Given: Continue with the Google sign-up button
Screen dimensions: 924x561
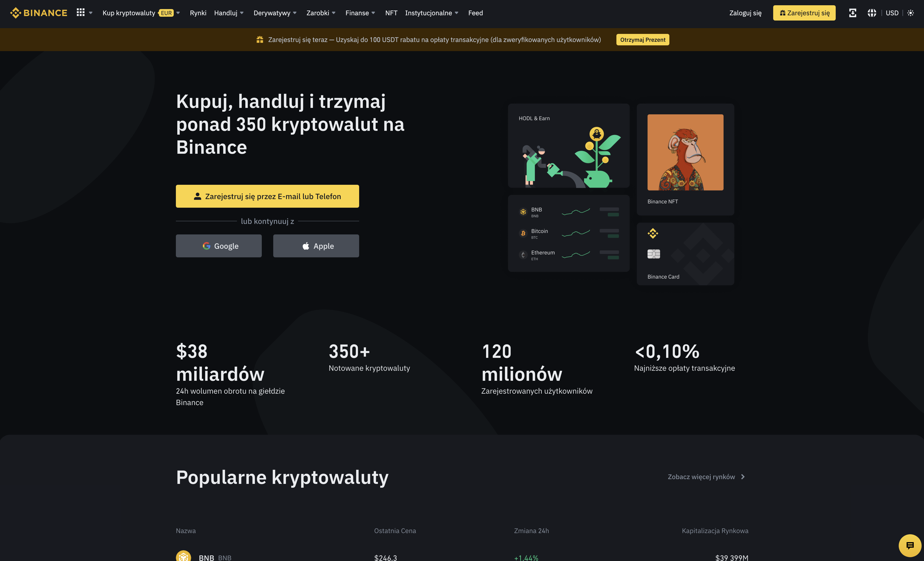Looking at the screenshot, I should [219, 246].
